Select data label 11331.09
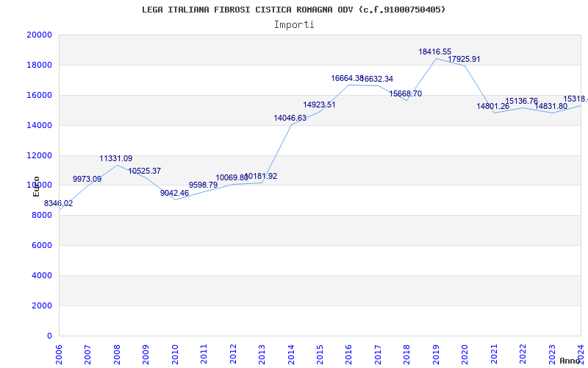This screenshot has width=588, height=368. click(x=116, y=158)
